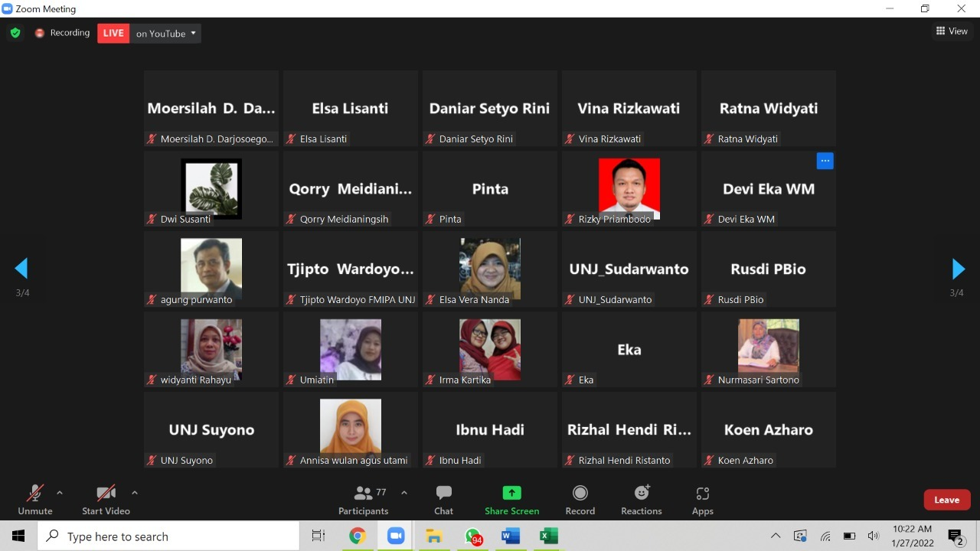Click the Koen Azharo tile name
This screenshot has width=980, height=551.
coord(769,429)
